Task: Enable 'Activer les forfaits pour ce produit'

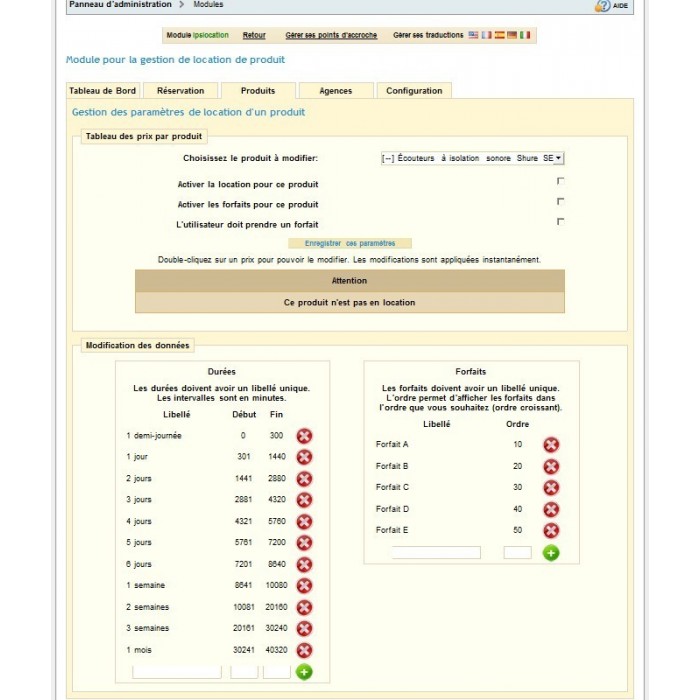Action: 560,201
